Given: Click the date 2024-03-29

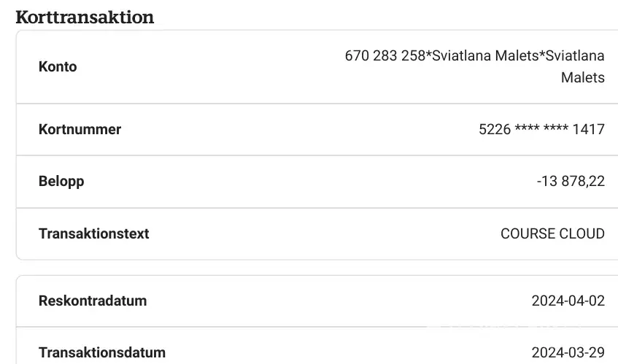Looking at the screenshot, I should pyautogui.click(x=568, y=352).
